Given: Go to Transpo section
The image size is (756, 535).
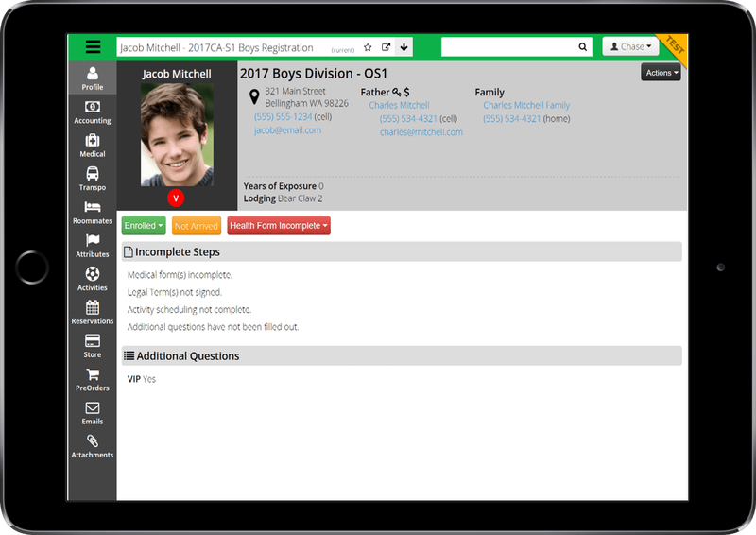Looking at the screenshot, I should coord(93,178).
